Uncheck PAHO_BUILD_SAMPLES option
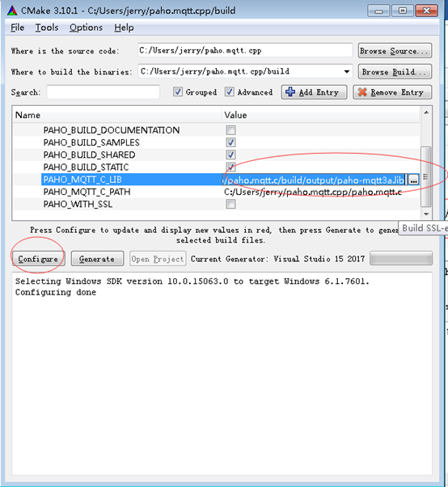This screenshot has width=448, height=487. (230, 142)
